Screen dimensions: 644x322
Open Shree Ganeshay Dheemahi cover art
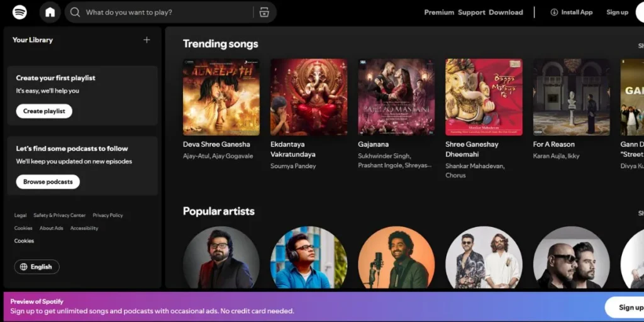[x=484, y=97]
